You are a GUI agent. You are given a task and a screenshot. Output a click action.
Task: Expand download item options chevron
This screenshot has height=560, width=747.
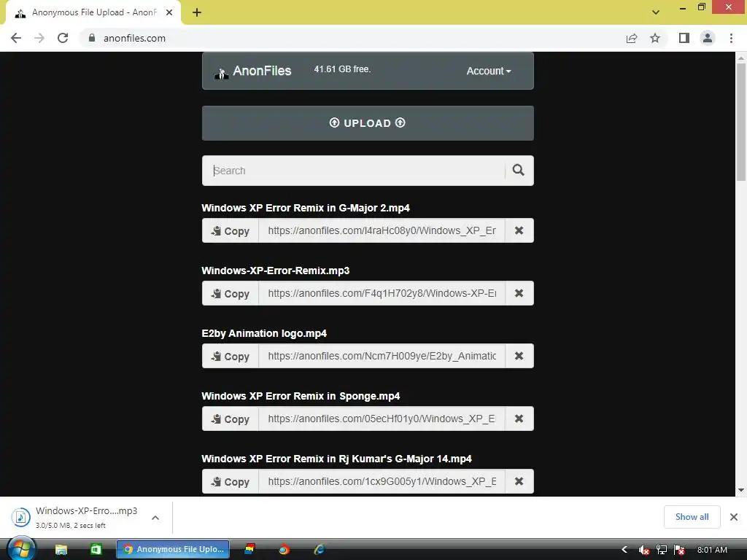pyautogui.click(x=155, y=518)
